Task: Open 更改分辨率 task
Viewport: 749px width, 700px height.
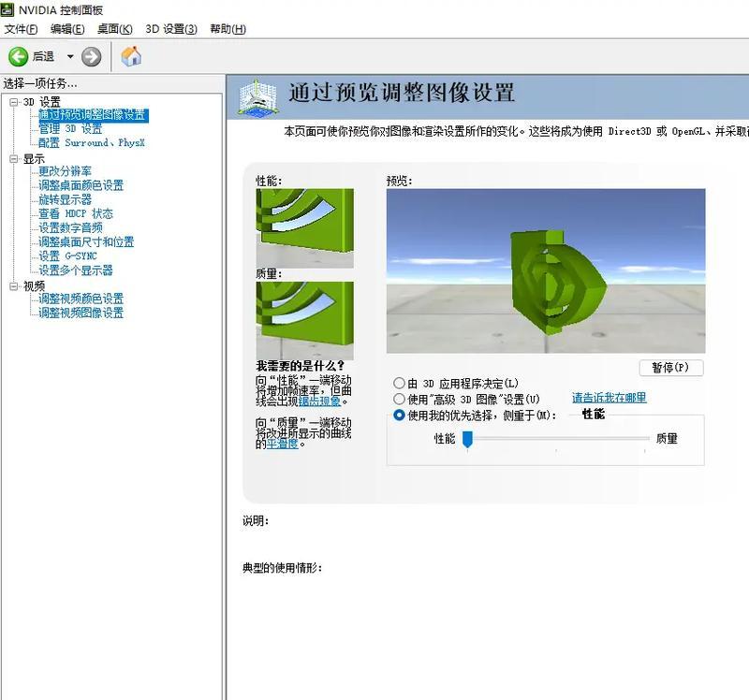Action: click(x=65, y=171)
